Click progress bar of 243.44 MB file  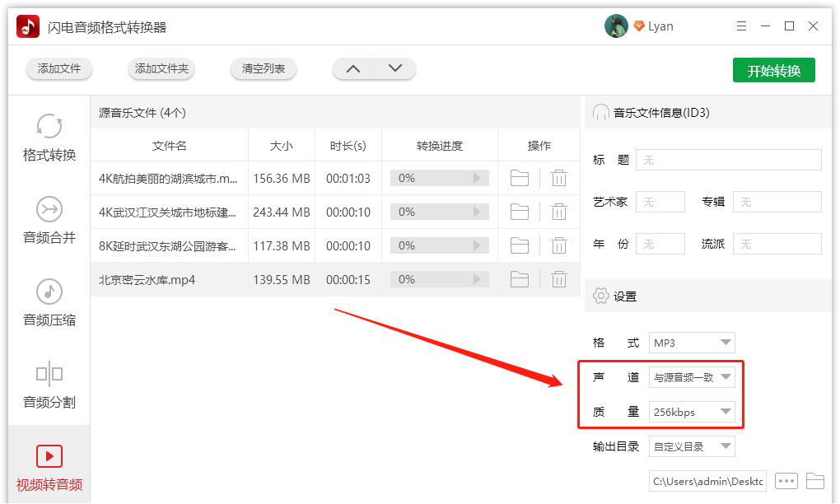439,212
